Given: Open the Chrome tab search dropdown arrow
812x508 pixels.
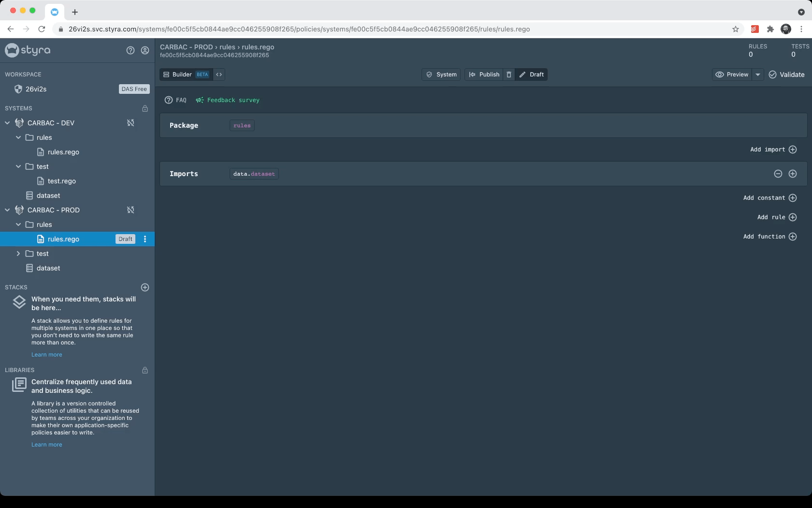Looking at the screenshot, I should point(801,12).
